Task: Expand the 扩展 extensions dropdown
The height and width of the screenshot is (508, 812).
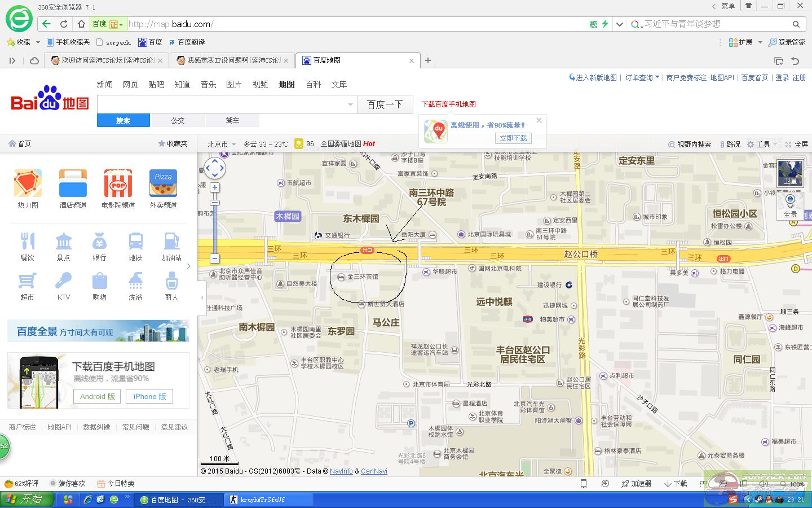Action: click(x=760, y=42)
